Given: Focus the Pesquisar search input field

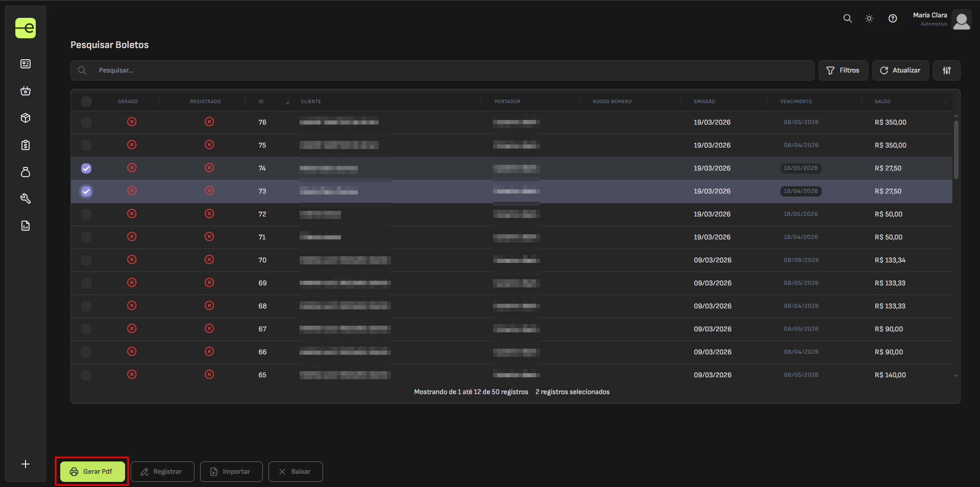Looking at the screenshot, I should click(x=449, y=70).
